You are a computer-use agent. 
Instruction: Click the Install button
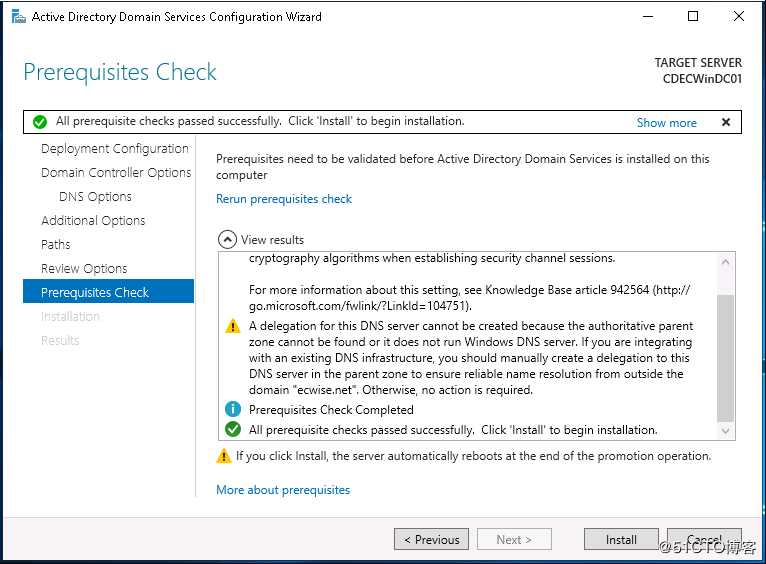coord(621,539)
